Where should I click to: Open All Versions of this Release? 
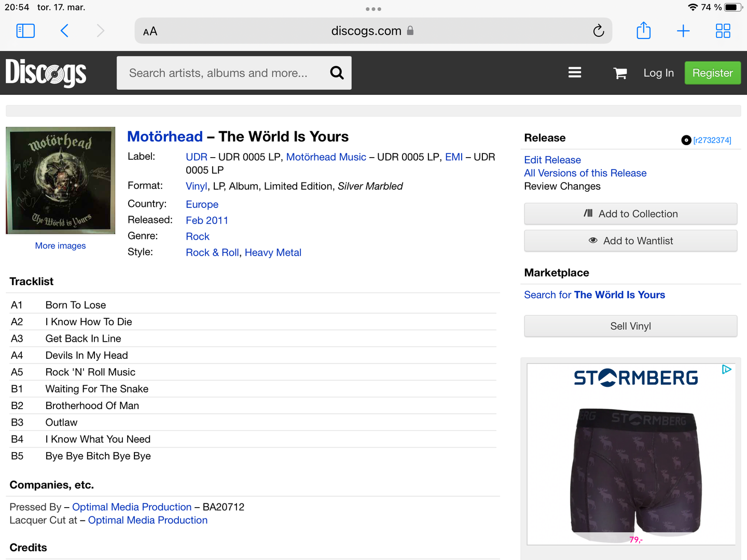point(585,173)
